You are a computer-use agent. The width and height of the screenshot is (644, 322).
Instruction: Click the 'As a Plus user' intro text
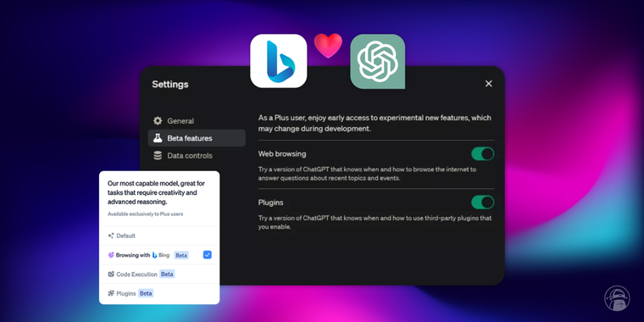pos(375,123)
